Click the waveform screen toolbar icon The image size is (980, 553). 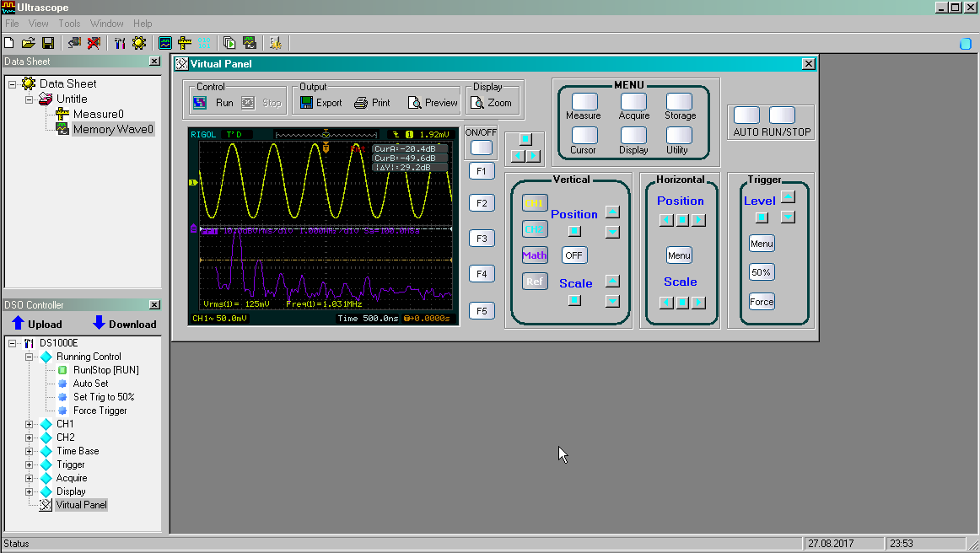point(165,43)
